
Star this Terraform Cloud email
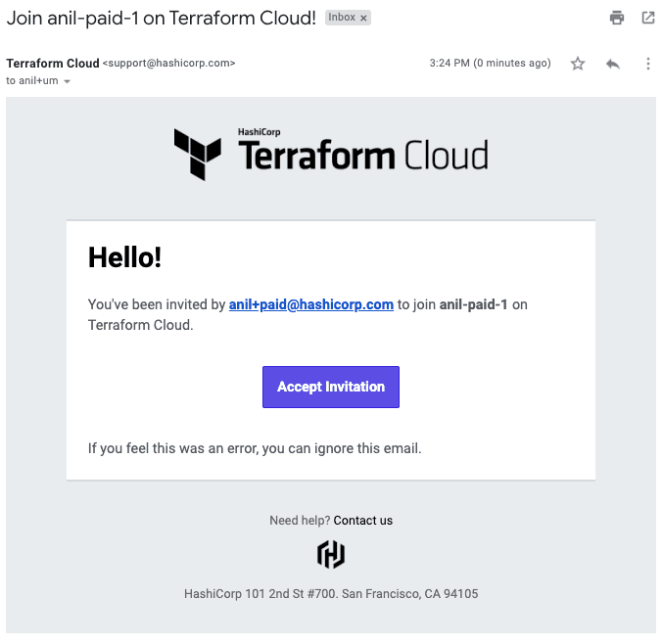[x=578, y=64]
